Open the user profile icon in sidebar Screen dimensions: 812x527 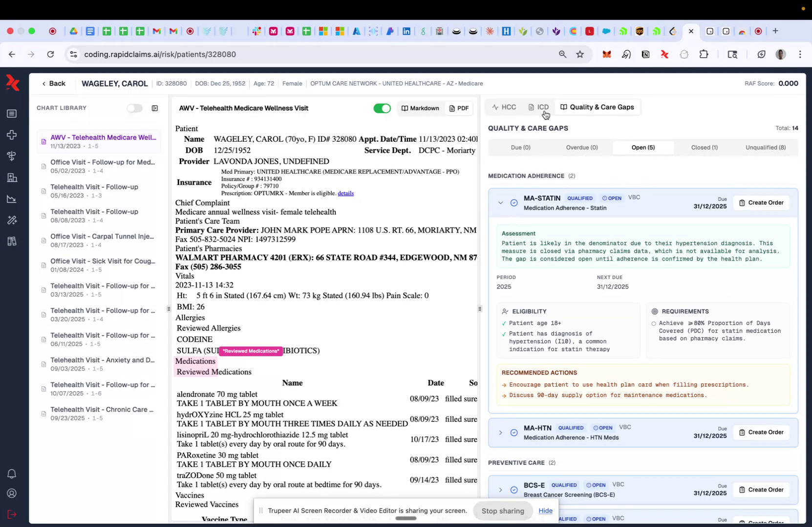[x=12, y=493]
